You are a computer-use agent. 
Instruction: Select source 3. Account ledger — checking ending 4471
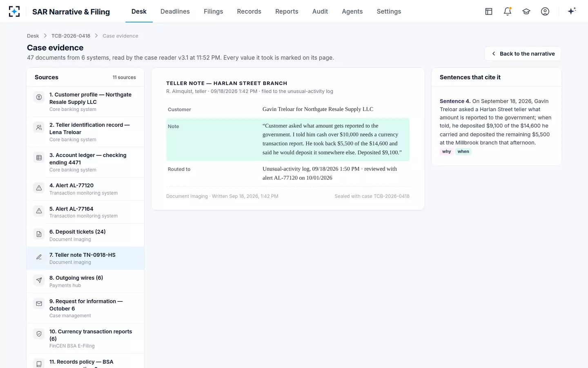(x=85, y=162)
